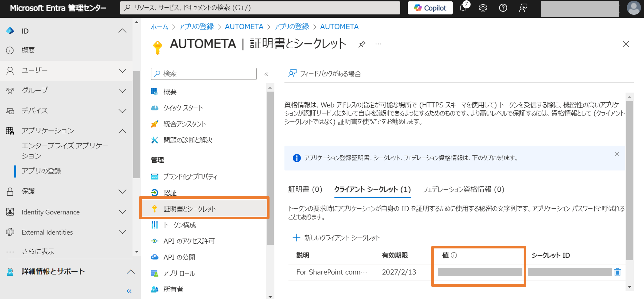Open クイック スタート
The image size is (644, 299).
pyautogui.click(x=183, y=108)
